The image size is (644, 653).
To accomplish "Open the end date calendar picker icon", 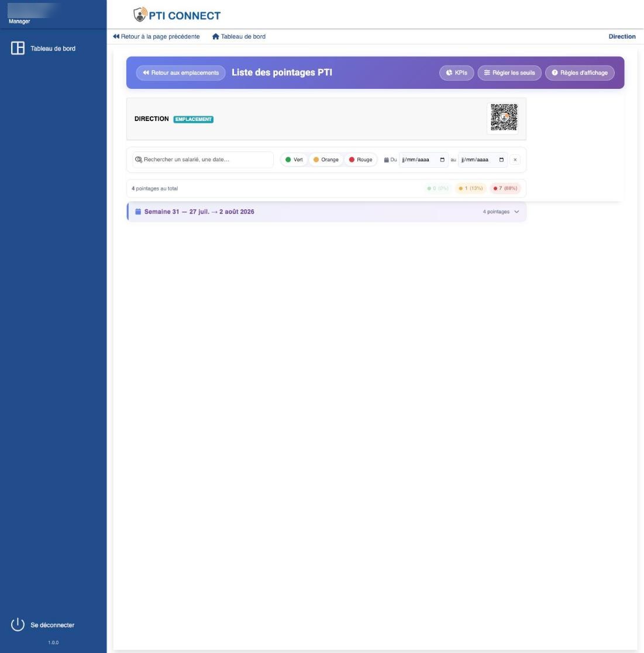I will tap(501, 160).
